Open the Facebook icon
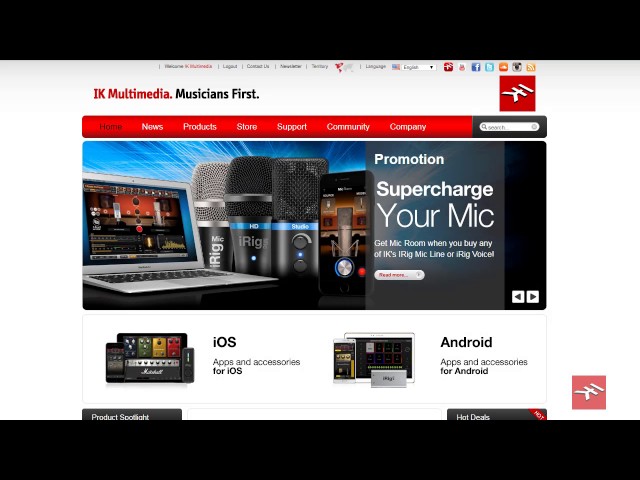The image size is (640, 480). [x=476, y=67]
